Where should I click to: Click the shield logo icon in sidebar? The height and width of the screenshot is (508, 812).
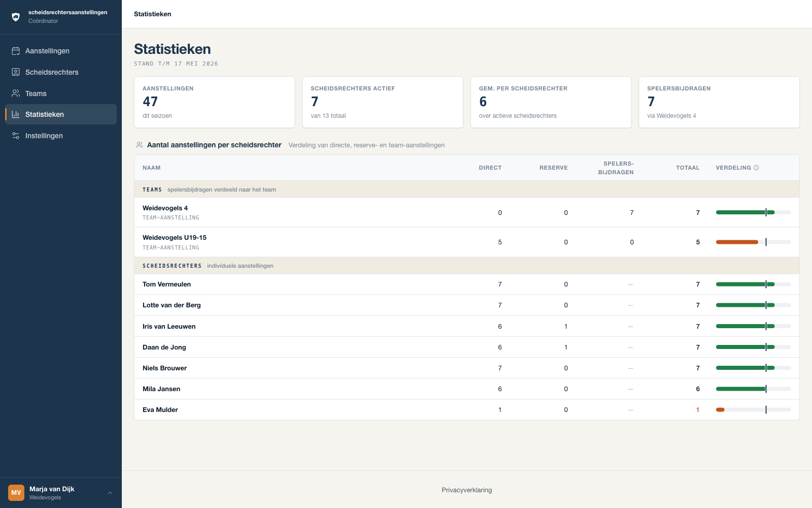pyautogui.click(x=16, y=17)
